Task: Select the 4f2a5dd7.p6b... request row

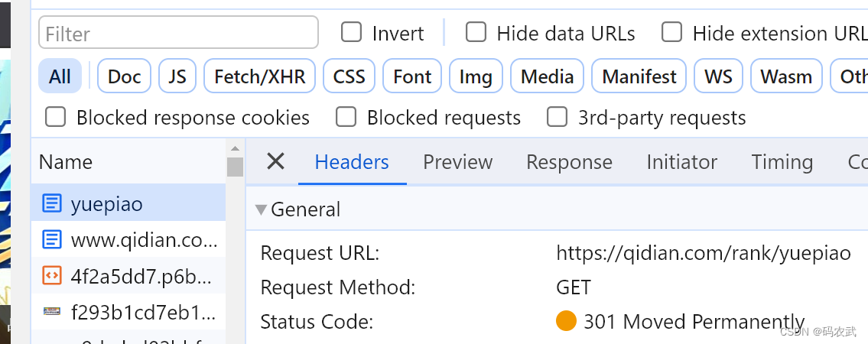Action: (x=143, y=275)
